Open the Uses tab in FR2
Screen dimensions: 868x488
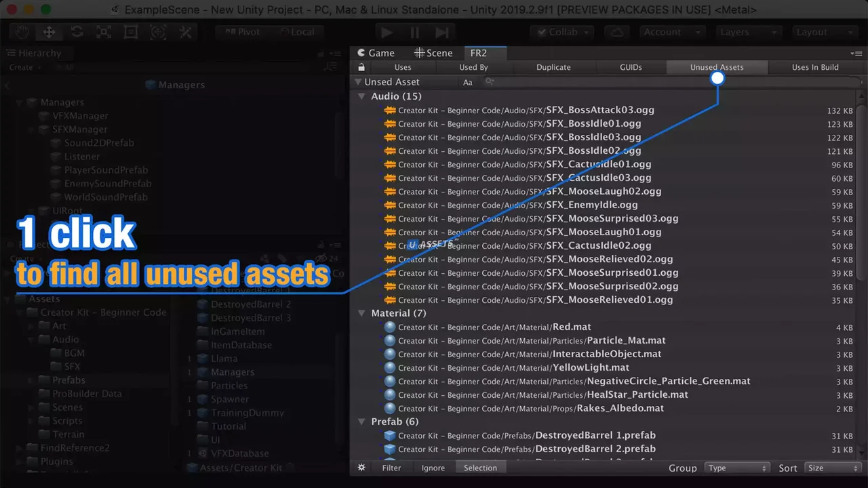pyautogui.click(x=403, y=67)
